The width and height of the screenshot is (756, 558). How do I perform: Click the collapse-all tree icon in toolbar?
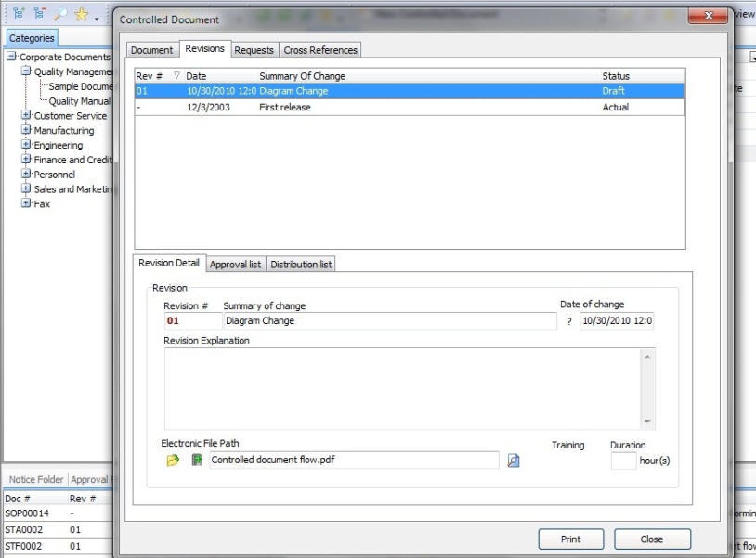coord(40,14)
